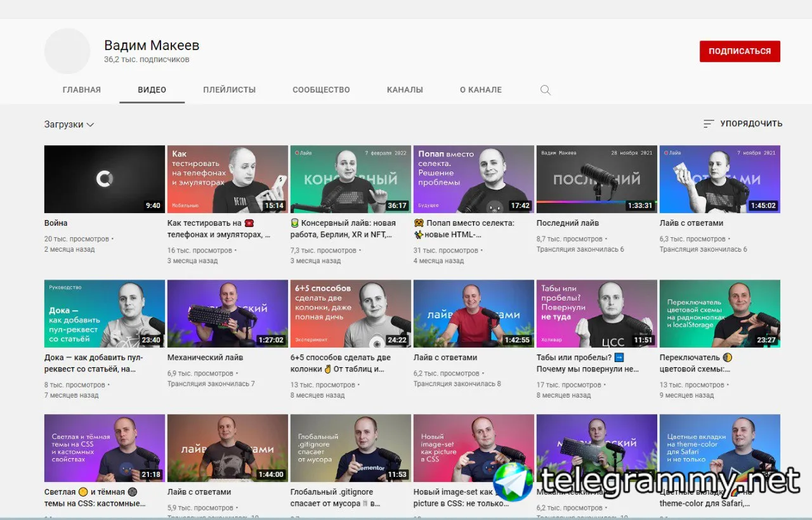
Task: Click the Попап вместо селекта title link
Action: coord(464,229)
